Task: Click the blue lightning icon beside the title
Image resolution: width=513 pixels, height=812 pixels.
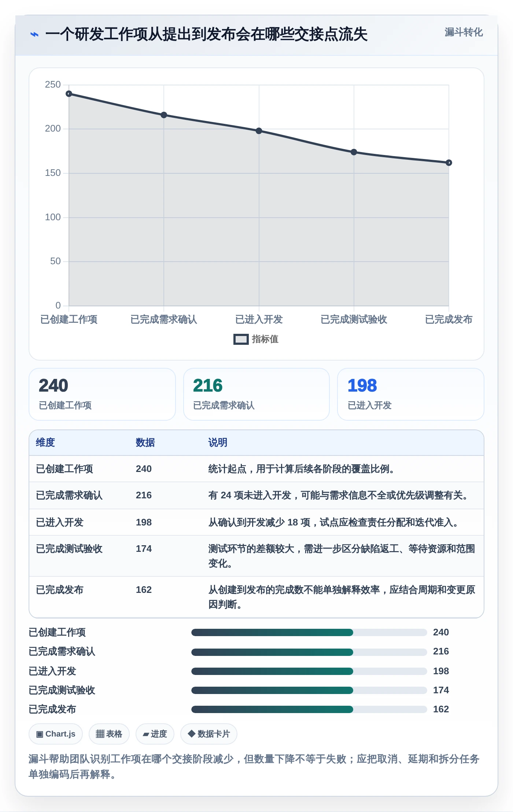Action: coord(34,34)
